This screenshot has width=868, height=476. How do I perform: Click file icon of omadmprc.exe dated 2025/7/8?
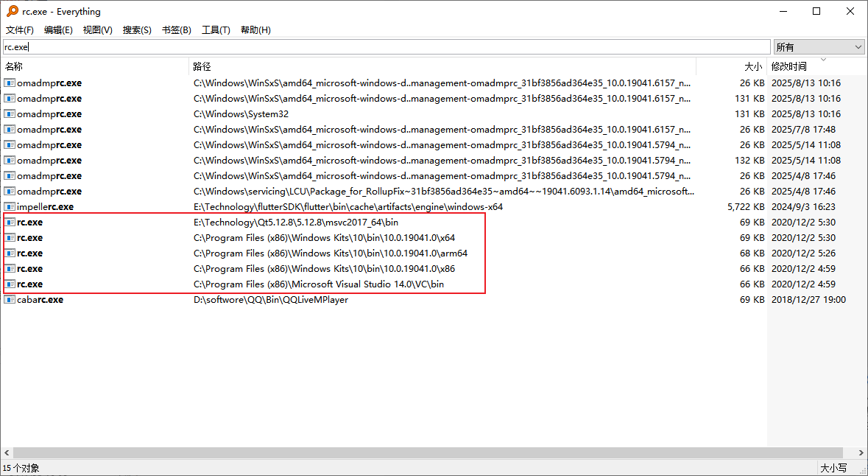tap(10, 129)
